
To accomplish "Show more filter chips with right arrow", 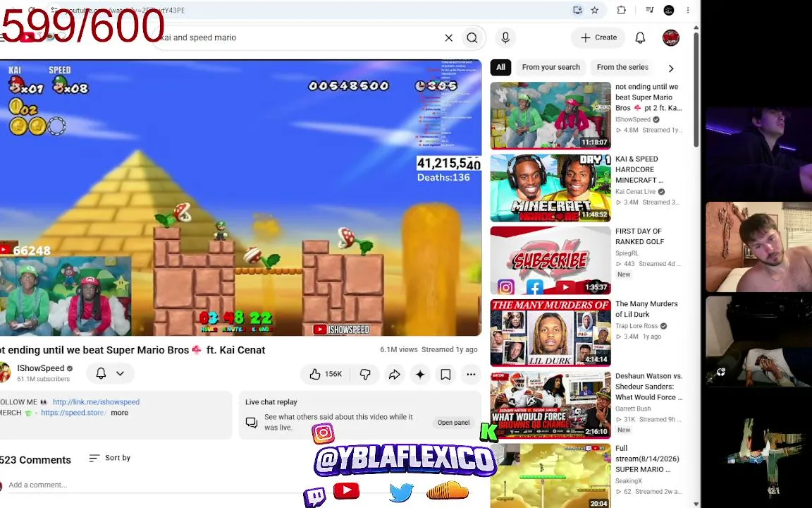I will pyautogui.click(x=671, y=68).
